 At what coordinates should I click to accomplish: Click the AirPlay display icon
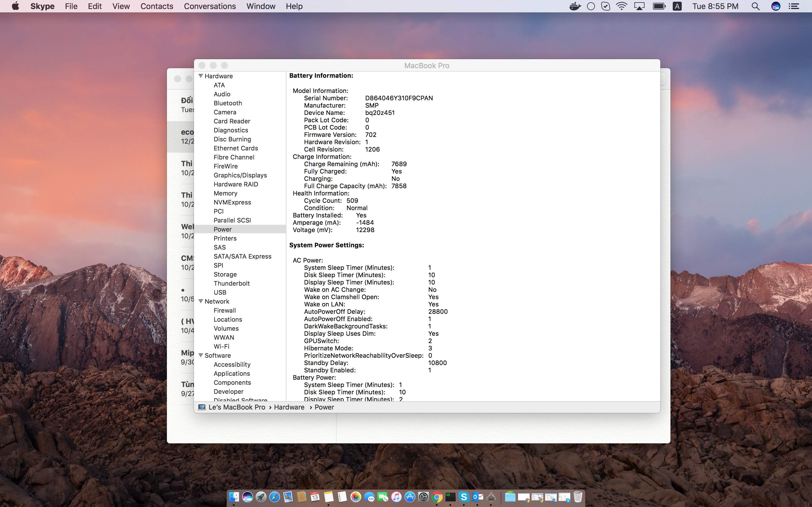pos(639,6)
